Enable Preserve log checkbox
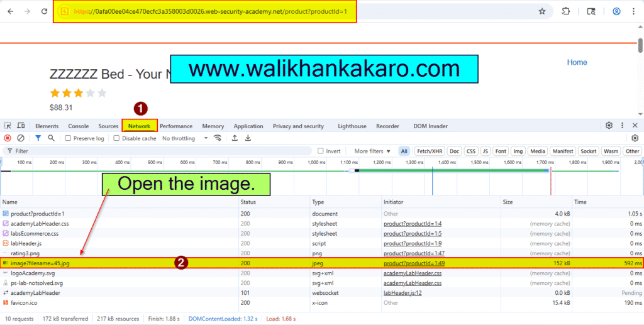Viewport: 644px width, 325px height. pos(68,138)
